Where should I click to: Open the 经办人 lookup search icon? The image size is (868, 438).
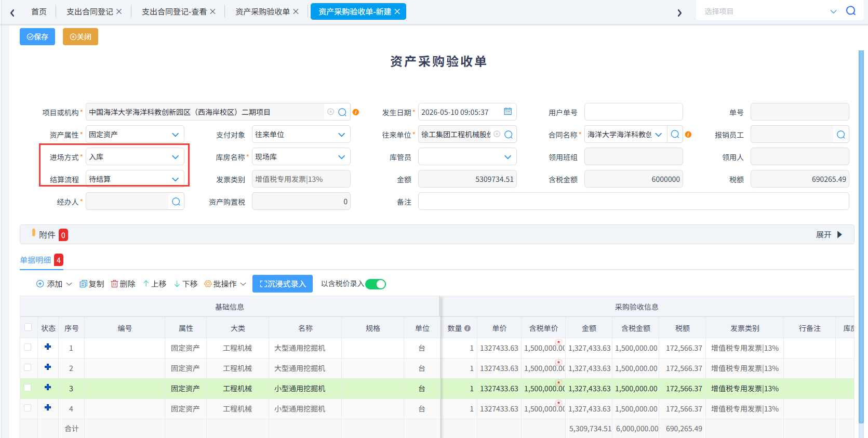tap(176, 202)
